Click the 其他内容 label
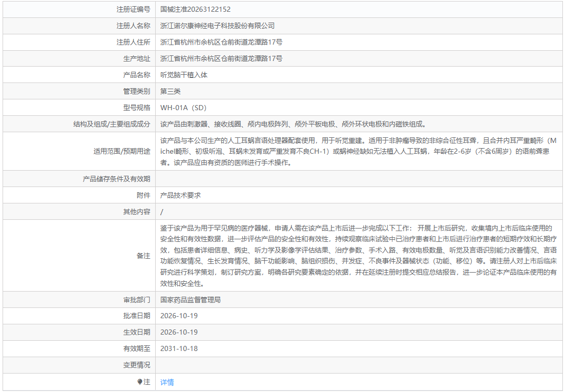Screen dimensions: 566x392 coord(136,212)
